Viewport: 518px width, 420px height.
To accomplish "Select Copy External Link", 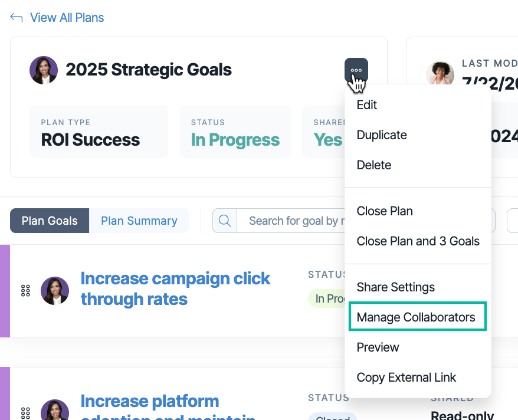I will coord(406,378).
